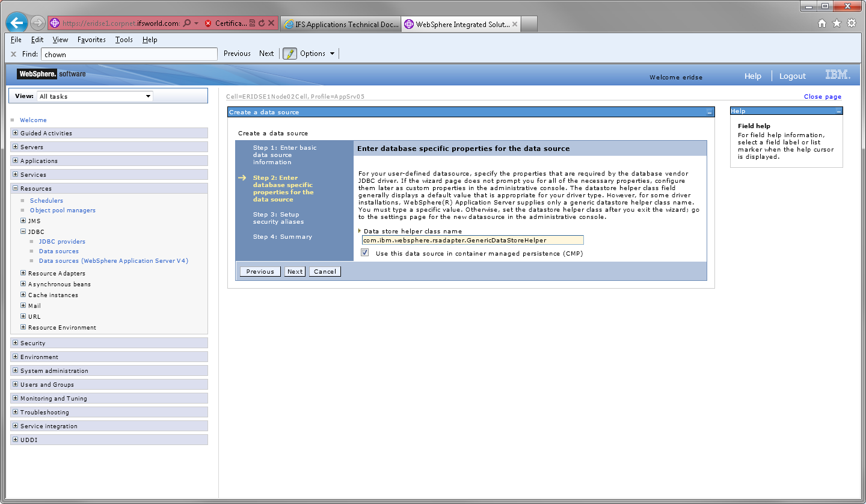The width and height of the screenshot is (866, 504).
Task: Expand UDDI section
Action: [x=15, y=440]
